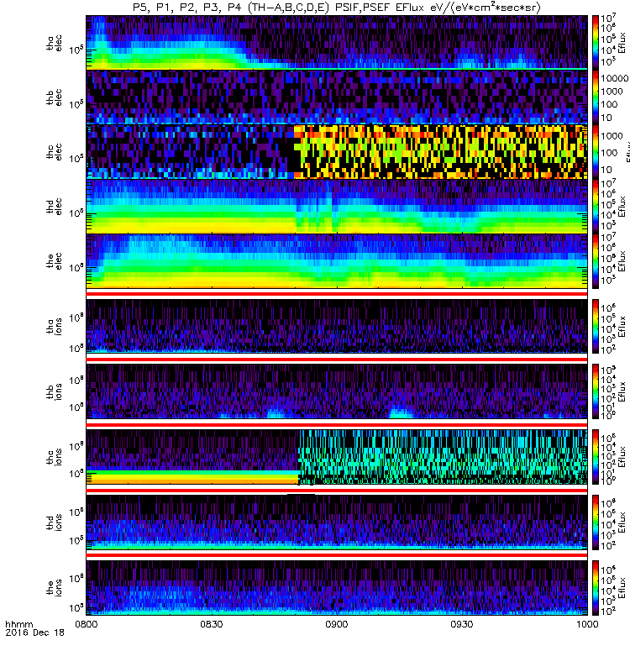
Task: Click the 10000 tick on thb elec color bar
Action: coord(614,78)
